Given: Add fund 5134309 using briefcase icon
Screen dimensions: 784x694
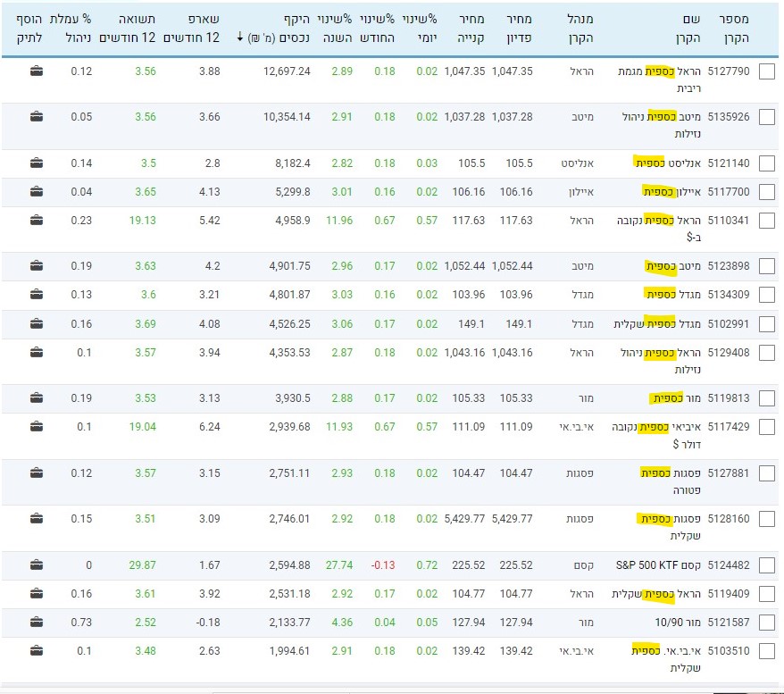Looking at the screenshot, I should 37,294.
